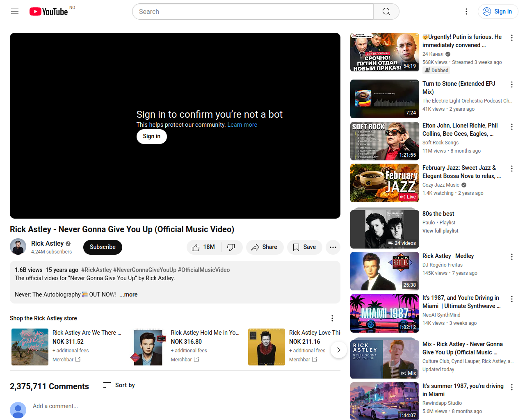
Task: Open Soft Rock Songs channel link
Action: (x=441, y=143)
